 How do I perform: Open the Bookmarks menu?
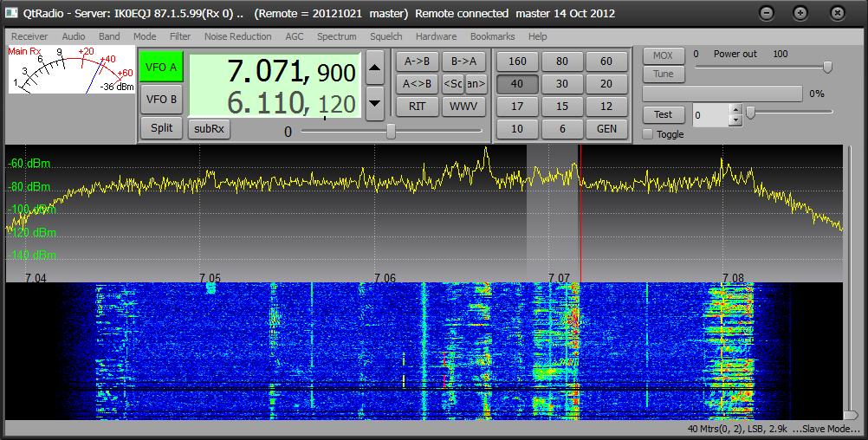[x=492, y=36]
